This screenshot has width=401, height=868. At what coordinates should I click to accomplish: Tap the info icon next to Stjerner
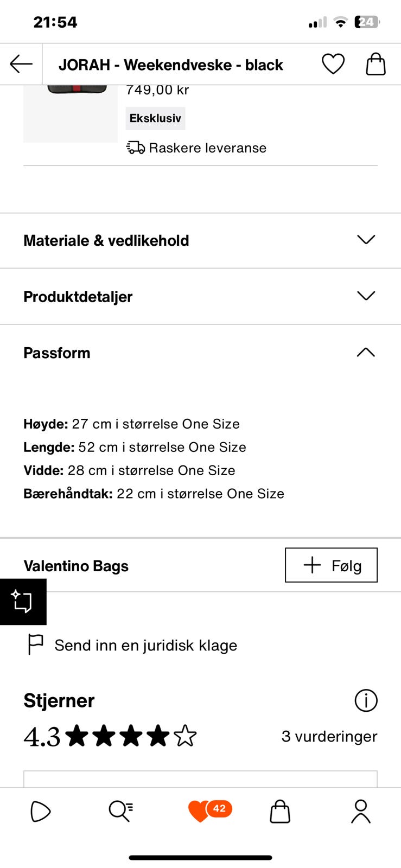[x=366, y=700]
